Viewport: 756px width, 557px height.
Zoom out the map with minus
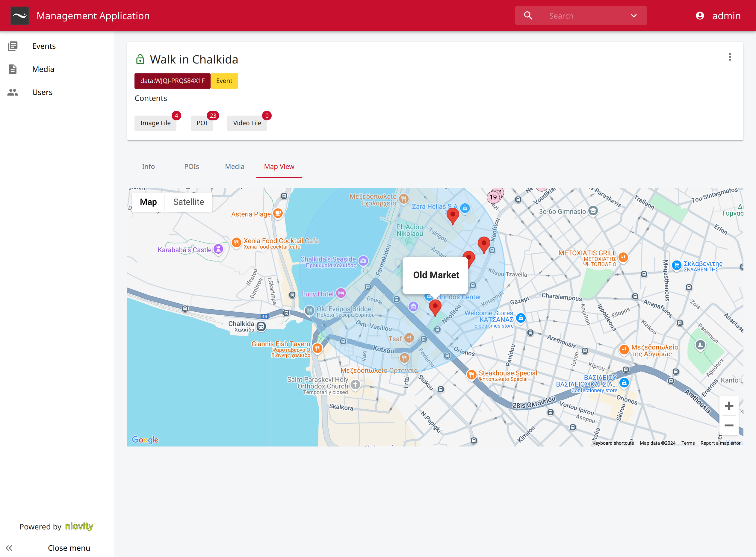point(729,425)
